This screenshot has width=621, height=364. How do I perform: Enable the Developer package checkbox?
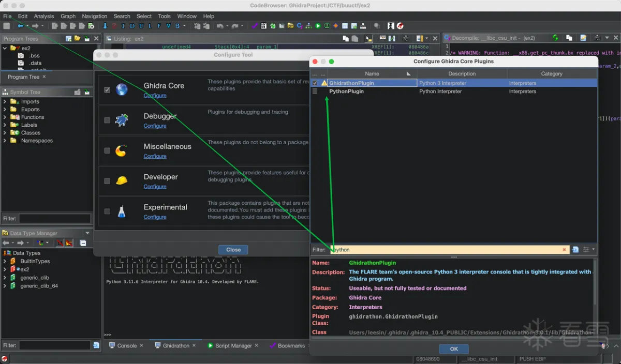tap(107, 181)
